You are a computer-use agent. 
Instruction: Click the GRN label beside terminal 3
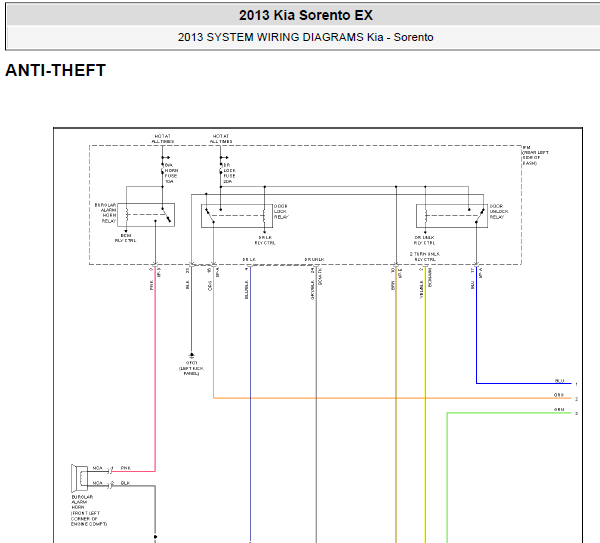[559, 409]
